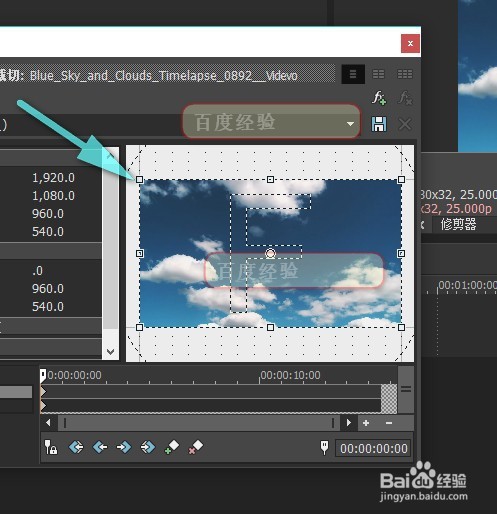This screenshot has height=514, width=497.
Task: Zoom out the keyframe timeline with minus
Action: (389, 423)
